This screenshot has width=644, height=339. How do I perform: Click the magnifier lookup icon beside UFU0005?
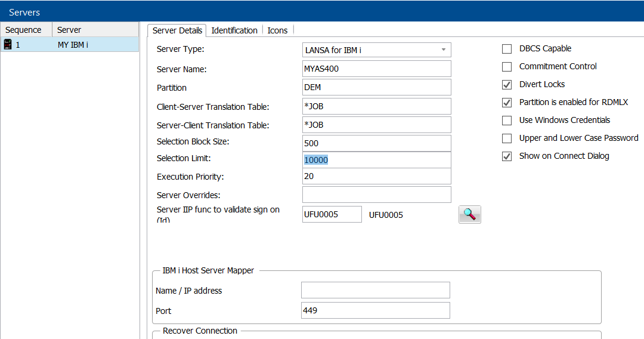[469, 214]
